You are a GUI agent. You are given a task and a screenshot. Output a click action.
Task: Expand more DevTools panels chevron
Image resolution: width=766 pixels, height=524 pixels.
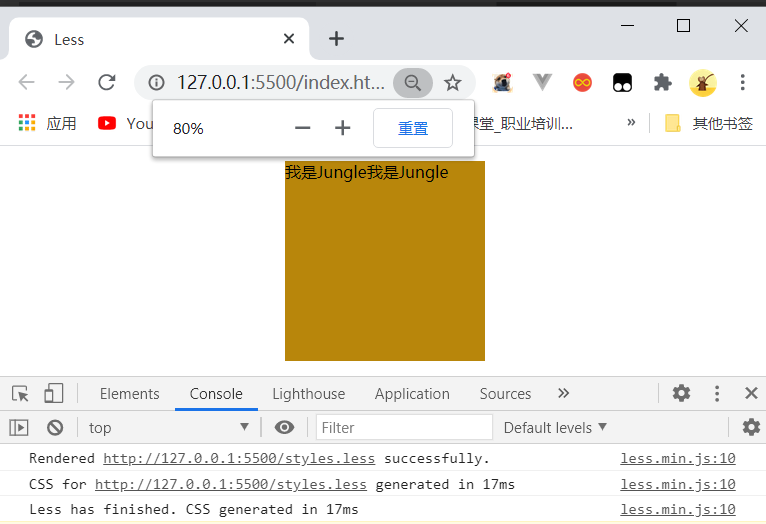[x=563, y=393]
